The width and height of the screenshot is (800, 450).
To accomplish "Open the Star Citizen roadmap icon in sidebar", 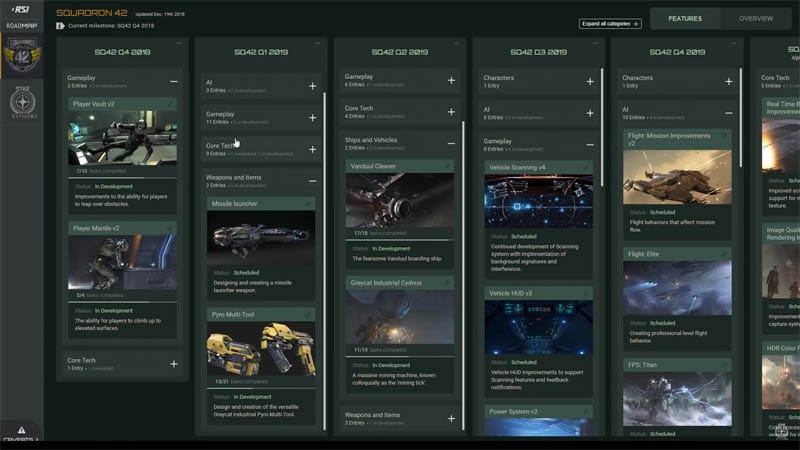I will point(22,102).
